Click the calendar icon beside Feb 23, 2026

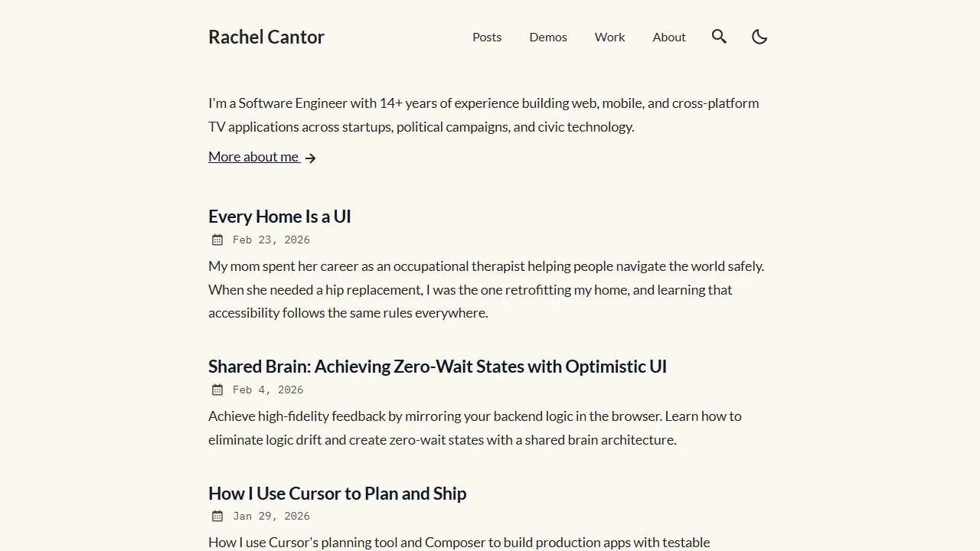coord(217,240)
